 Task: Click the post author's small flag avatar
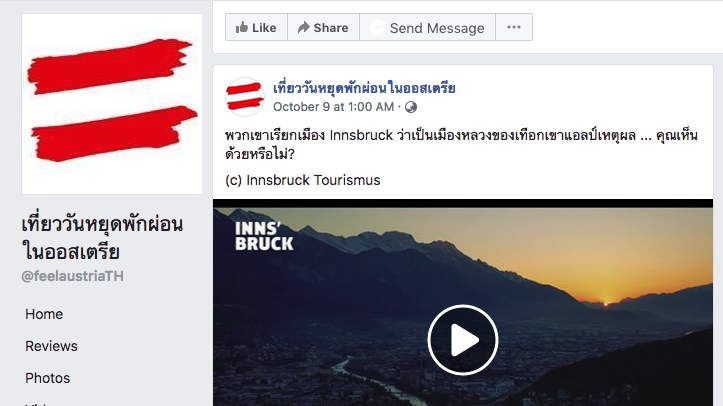click(x=245, y=97)
